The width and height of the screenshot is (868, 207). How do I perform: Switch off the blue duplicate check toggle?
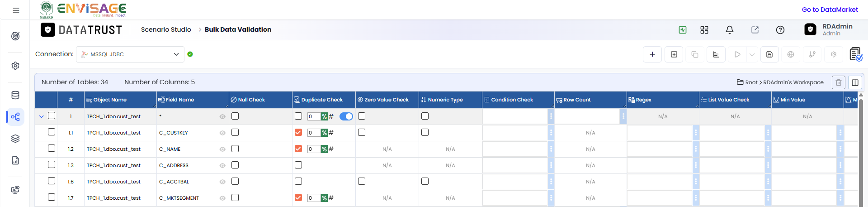(x=346, y=116)
